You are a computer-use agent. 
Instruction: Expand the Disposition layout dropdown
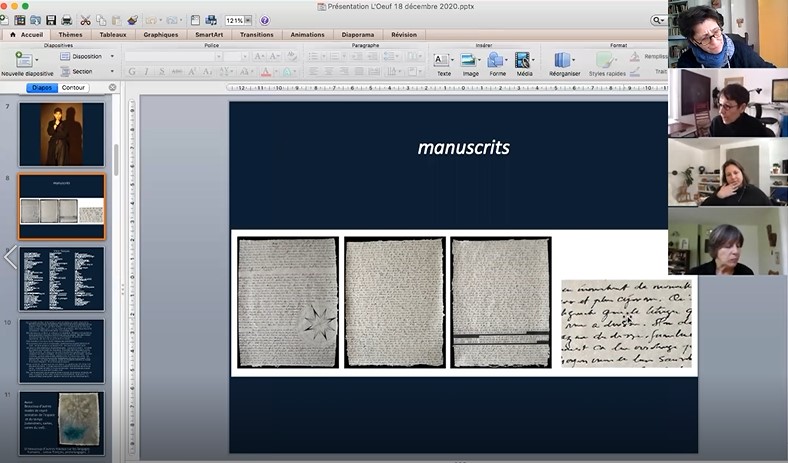pyautogui.click(x=111, y=57)
